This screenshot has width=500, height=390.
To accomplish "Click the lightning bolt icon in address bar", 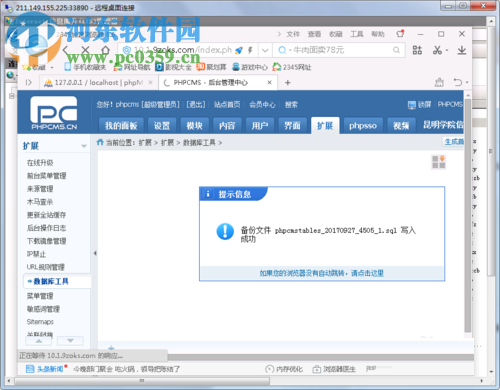I will 250,50.
